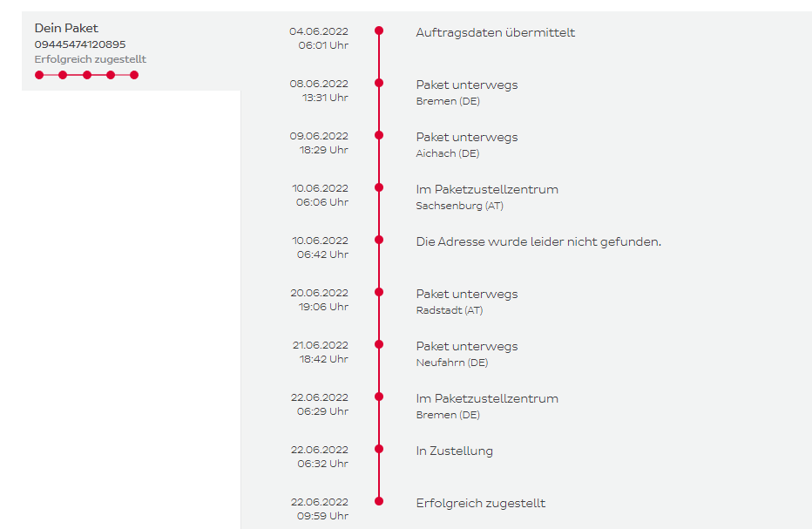The width and height of the screenshot is (812, 529).
Task: Click the Die Adresse wurde leider nicht gefunden text
Action: click(x=538, y=241)
